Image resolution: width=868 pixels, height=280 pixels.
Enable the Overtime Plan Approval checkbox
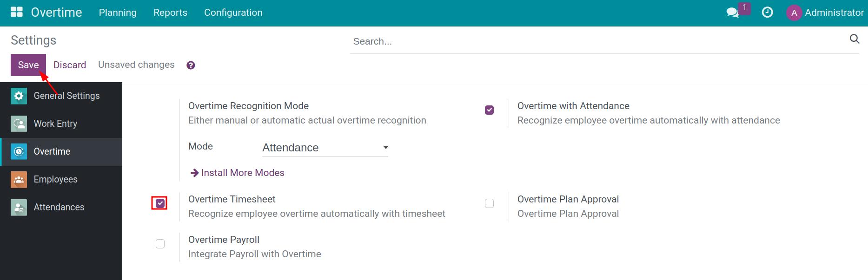pos(489,203)
